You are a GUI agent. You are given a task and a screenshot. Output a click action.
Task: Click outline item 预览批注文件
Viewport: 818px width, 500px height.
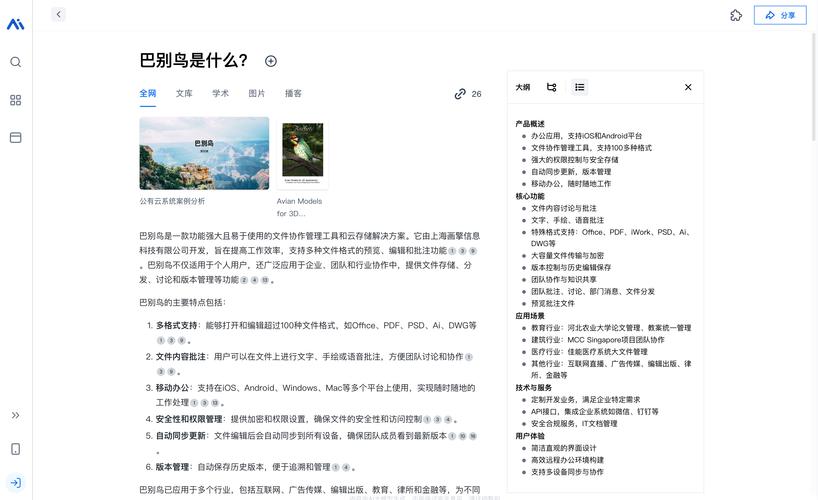click(553, 303)
